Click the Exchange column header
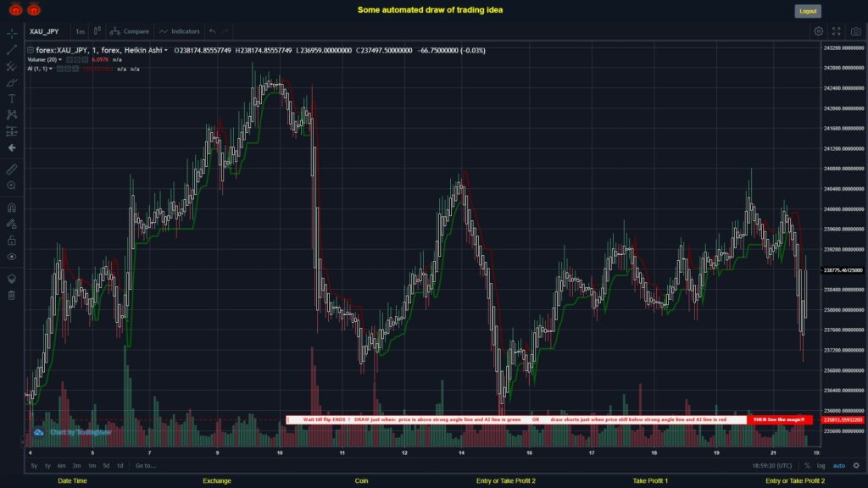 217,481
